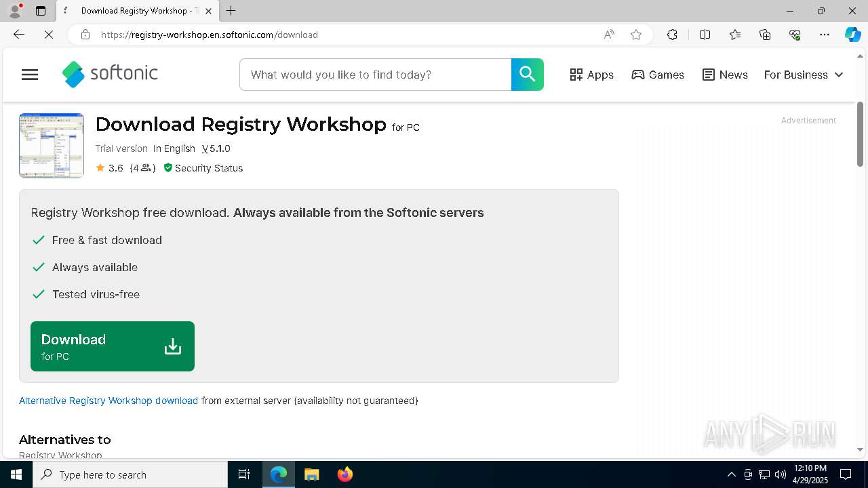Open the Windows Start menu
Screen dimensions: 868x488
pyautogui.click(x=16, y=474)
